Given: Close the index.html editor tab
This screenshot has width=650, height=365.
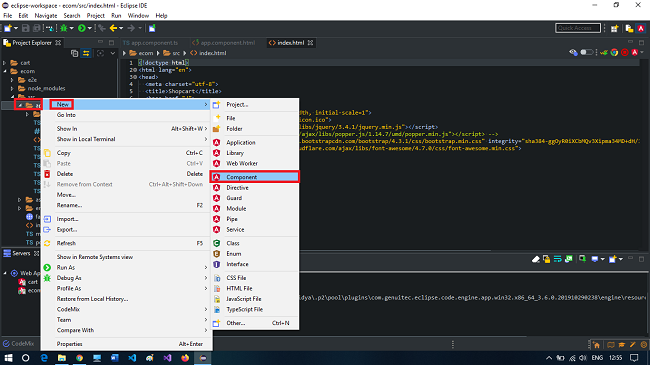Looking at the screenshot, I should point(310,43).
